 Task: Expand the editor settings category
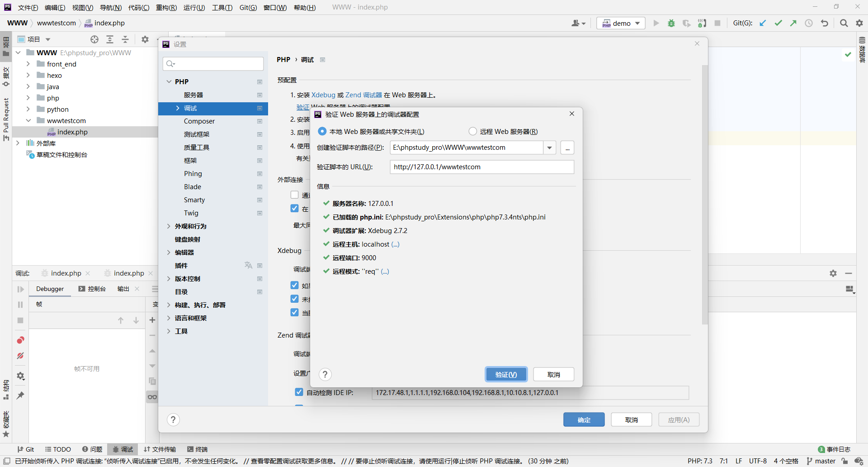click(x=169, y=252)
